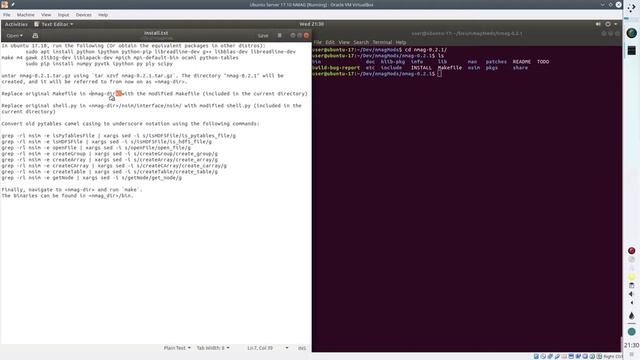Open the Plain Text language dropdown

pyautogui.click(x=177, y=348)
